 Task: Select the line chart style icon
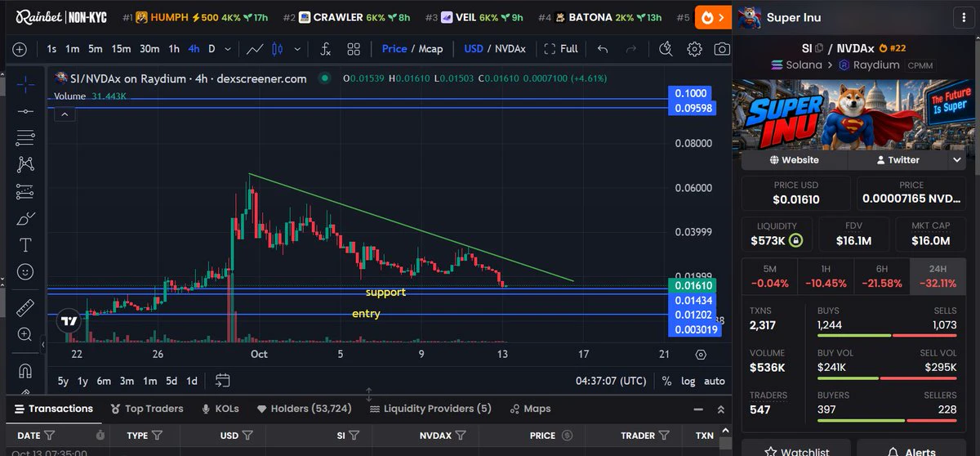255,49
